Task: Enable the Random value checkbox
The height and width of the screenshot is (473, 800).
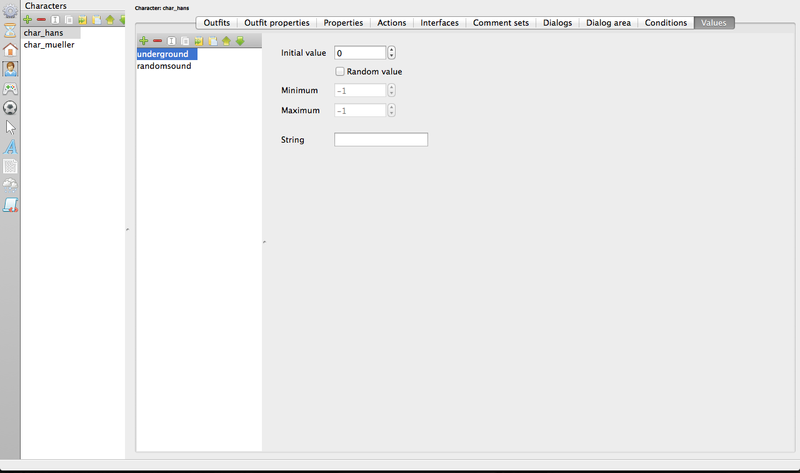Action: [x=340, y=72]
